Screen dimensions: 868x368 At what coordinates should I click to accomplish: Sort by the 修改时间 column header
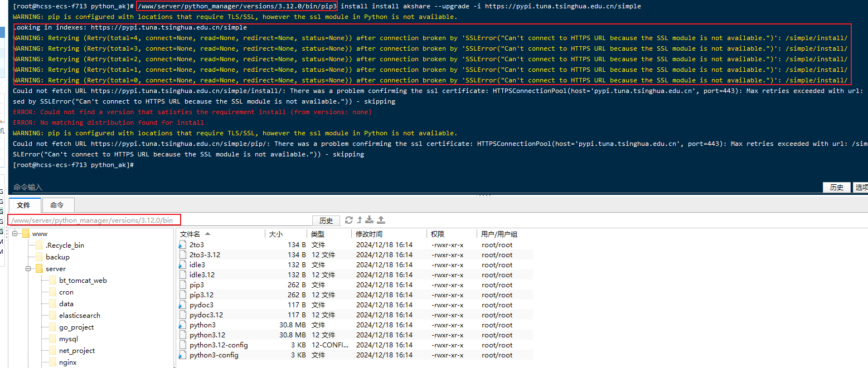[x=389, y=234]
